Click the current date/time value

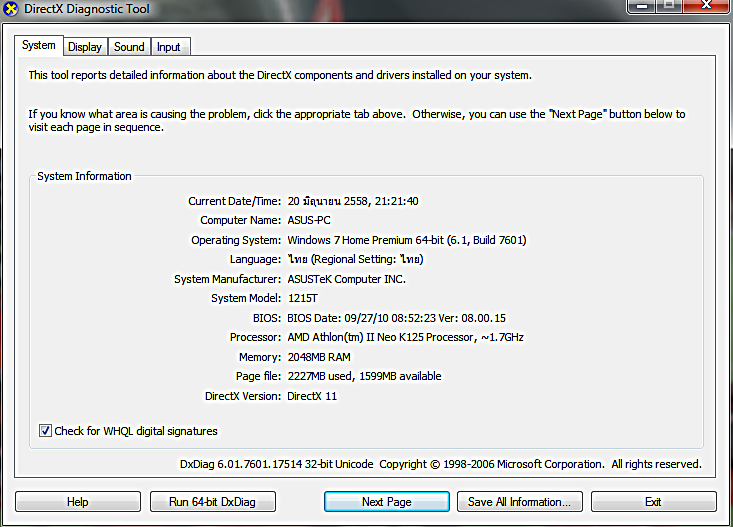click(x=353, y=201)
